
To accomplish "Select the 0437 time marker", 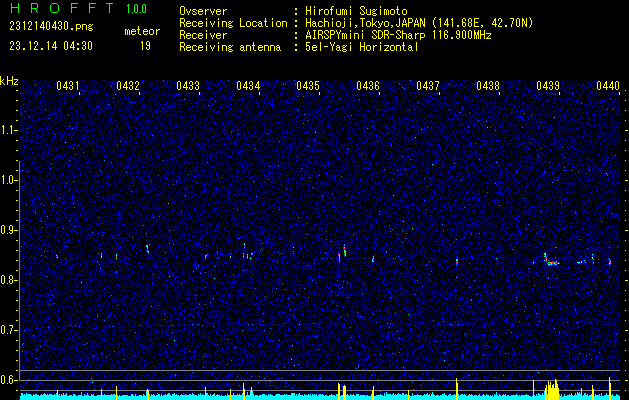I will [428, 86].
